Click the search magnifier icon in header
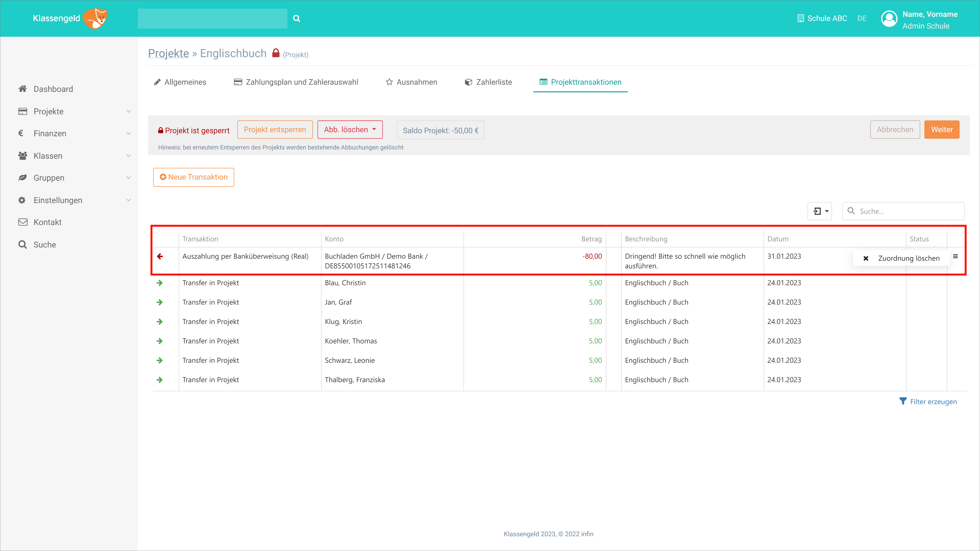 [296, 18]
